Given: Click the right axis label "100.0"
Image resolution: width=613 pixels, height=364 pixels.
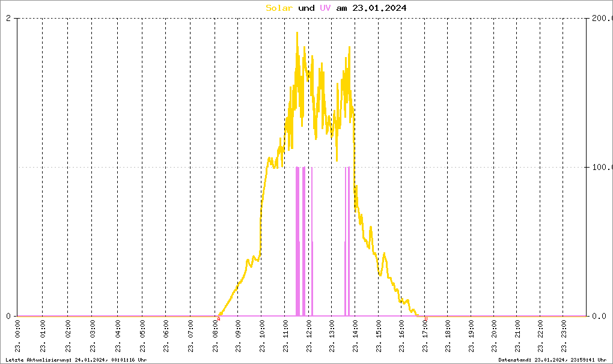Looking at the screenshot, I should click(602, 167).
